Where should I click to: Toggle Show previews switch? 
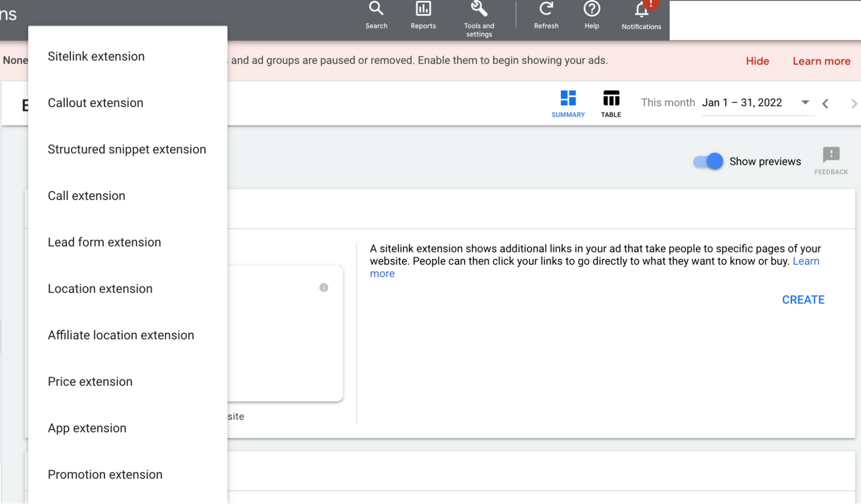click(x=708, y=161)
